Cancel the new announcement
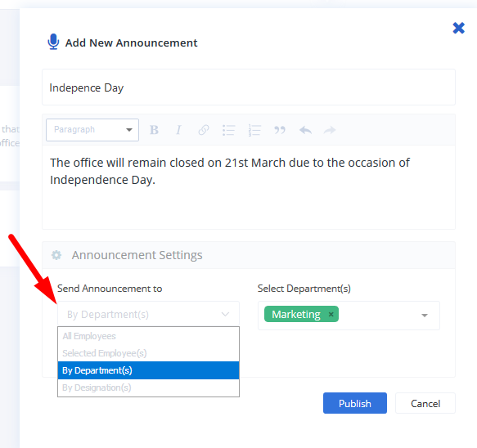 425,403
